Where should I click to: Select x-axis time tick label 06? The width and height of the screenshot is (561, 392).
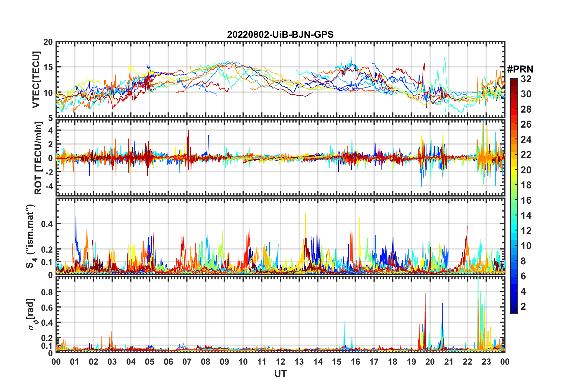point(168,362)
